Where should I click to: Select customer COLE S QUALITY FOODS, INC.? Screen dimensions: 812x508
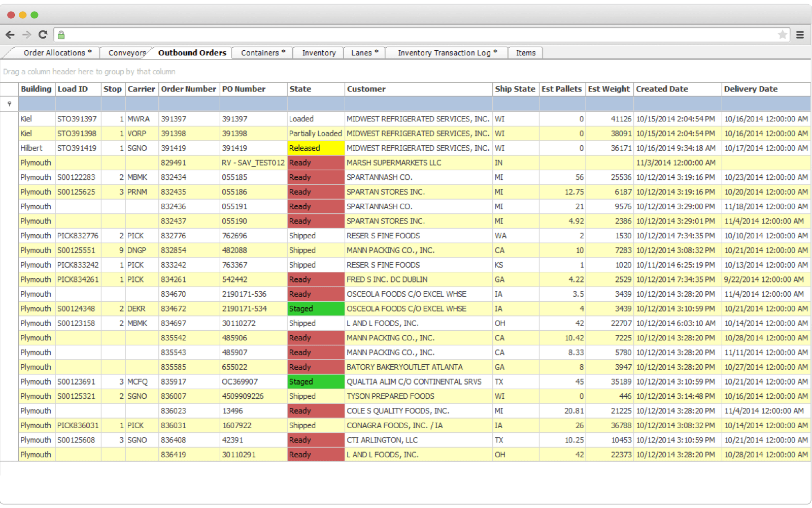pyautogui.click(x=419, y=411)
